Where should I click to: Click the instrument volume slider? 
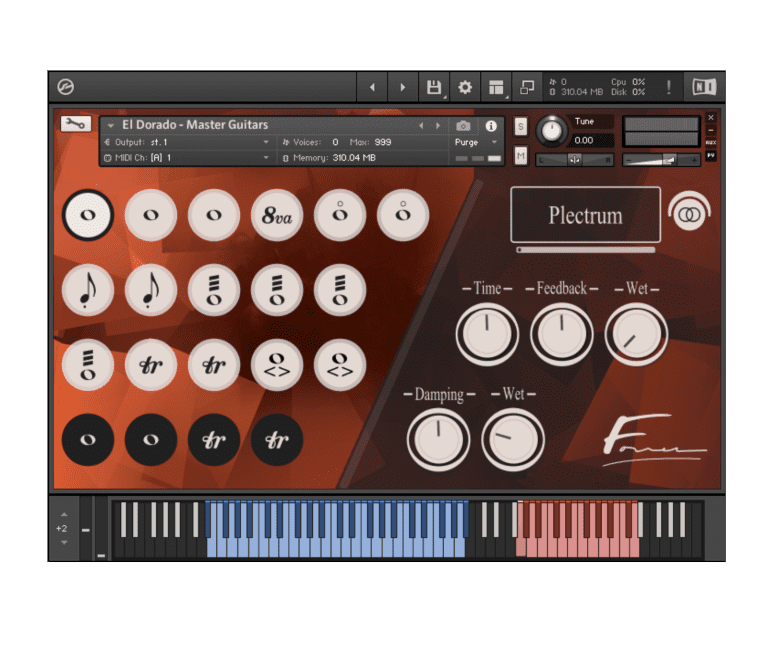coord(661,160)
